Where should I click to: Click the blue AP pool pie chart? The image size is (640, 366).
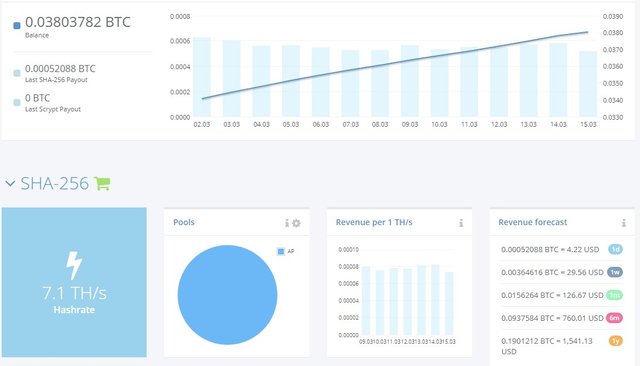tap(227, 295)
